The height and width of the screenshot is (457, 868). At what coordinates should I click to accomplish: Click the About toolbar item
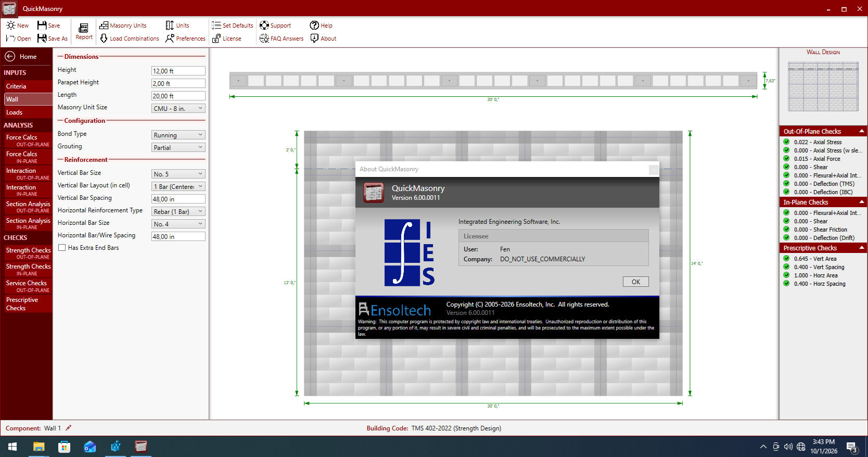pos(323,39)
